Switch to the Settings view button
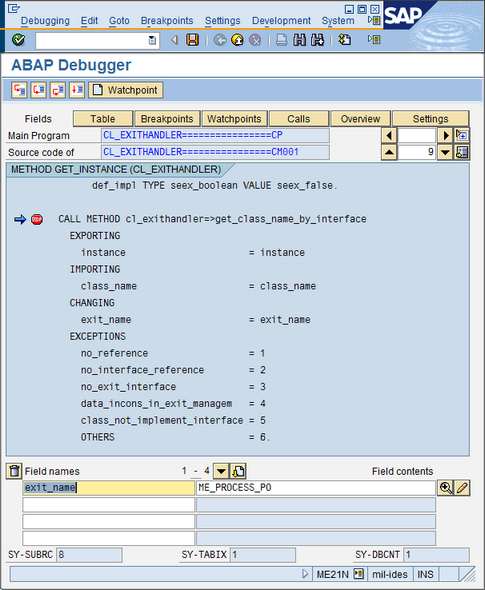The width and height of the screenshot is (485, 590). coord(430,119)
